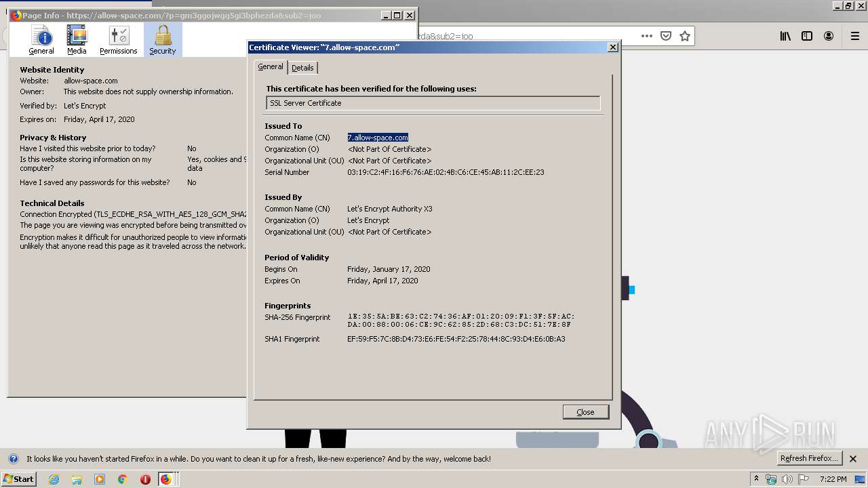868x488 pixels.
Task: Select the Security padlock tab in Page Info
Action: [x=163, y=40]
